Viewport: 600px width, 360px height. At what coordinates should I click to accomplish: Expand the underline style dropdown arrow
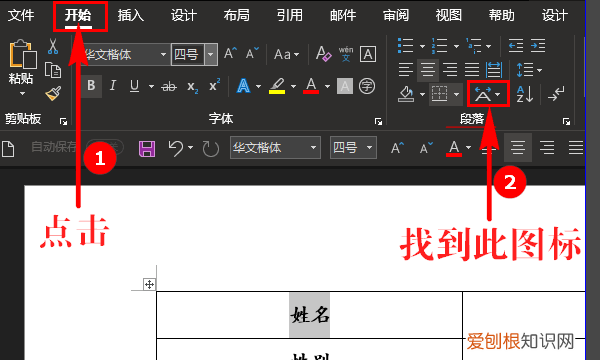pyautogui.click(x=152, y=86)
